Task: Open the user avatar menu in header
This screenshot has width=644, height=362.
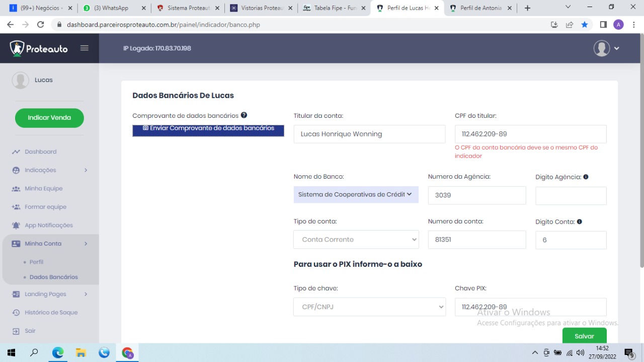Action: tap(606, 48)
